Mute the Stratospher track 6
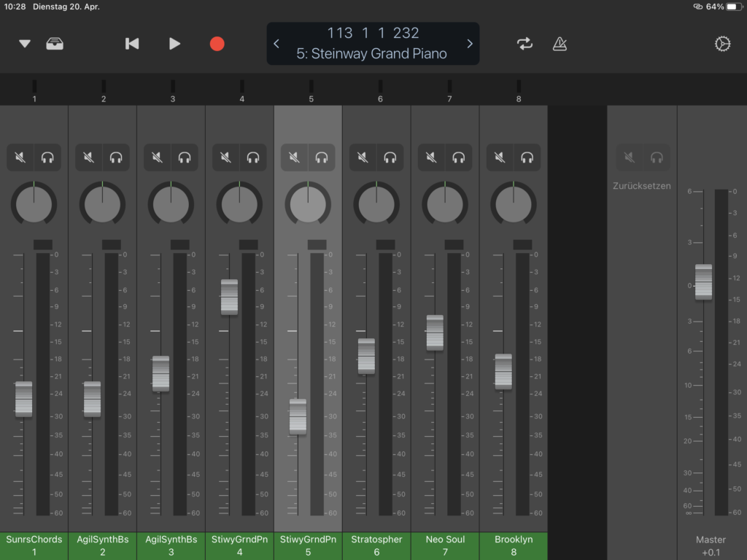The image size is (747, 560). (363, 157)
